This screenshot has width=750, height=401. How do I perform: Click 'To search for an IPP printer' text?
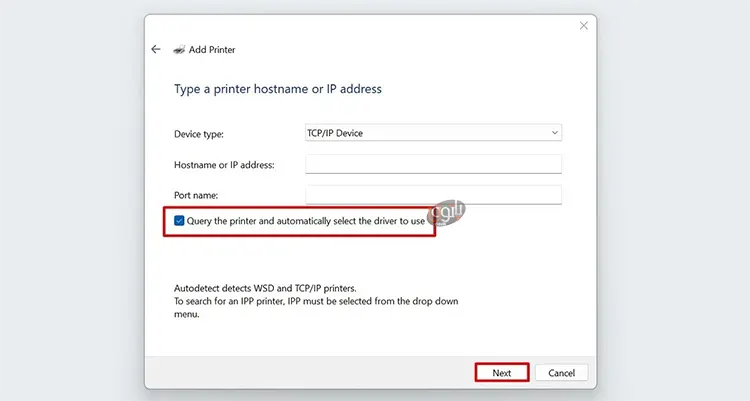pyautogui.click(x=316, y=308)
